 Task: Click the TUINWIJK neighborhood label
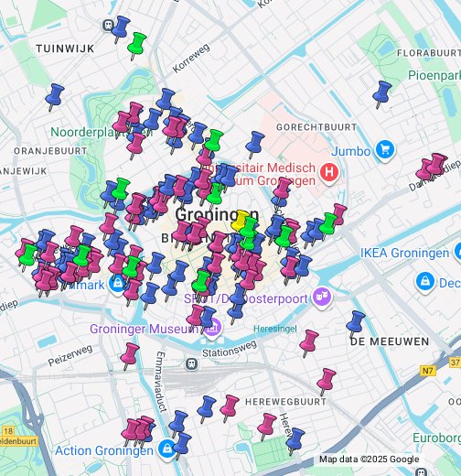65,49
